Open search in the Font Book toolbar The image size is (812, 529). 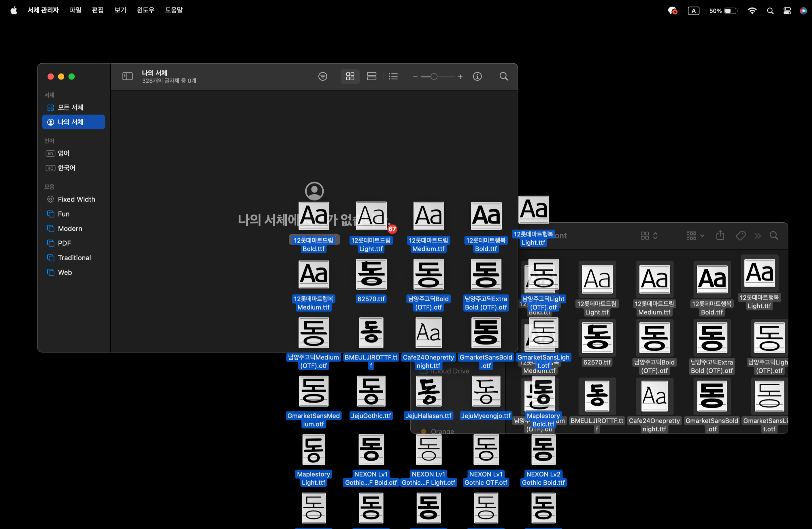click(504, 76)
